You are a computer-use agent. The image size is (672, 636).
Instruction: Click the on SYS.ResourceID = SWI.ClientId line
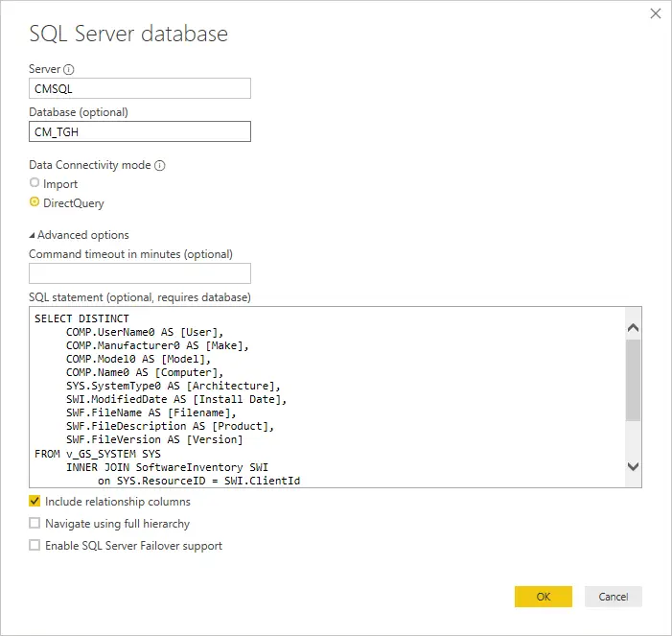(198, 481)
